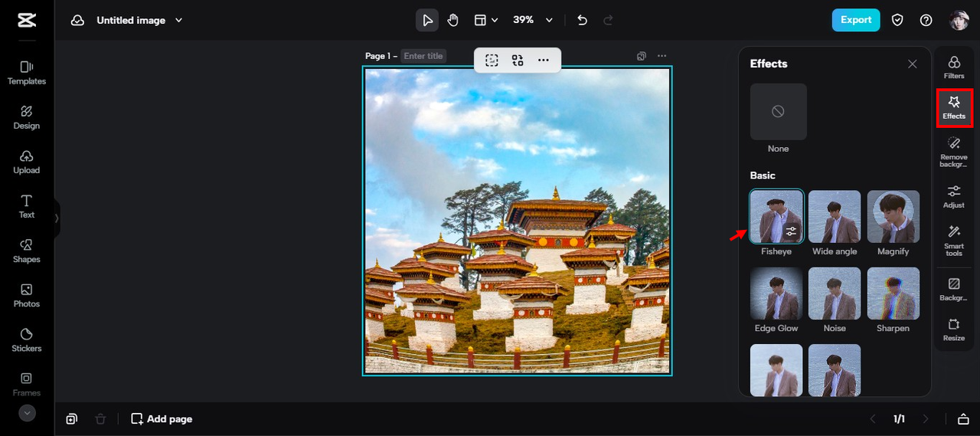Select the None effect thumbnail
The image size is (980, 436).
[778, 112]
